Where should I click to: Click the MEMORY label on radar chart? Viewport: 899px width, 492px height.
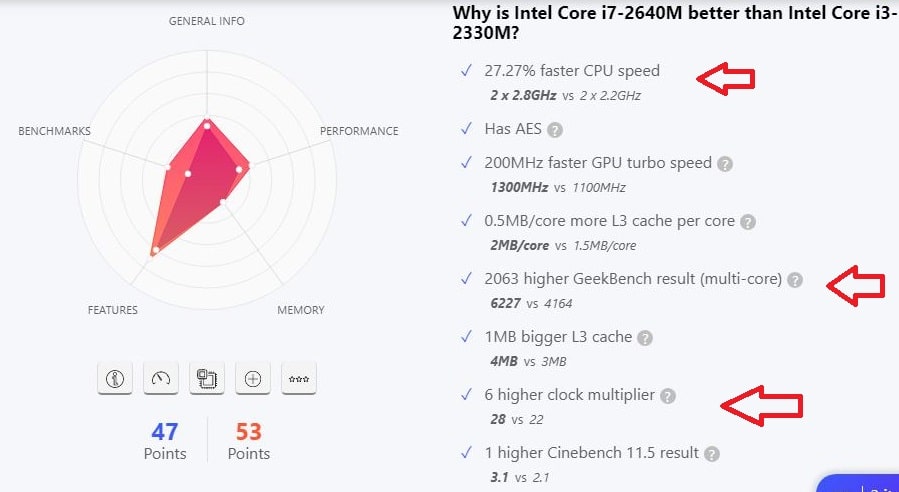300,310
